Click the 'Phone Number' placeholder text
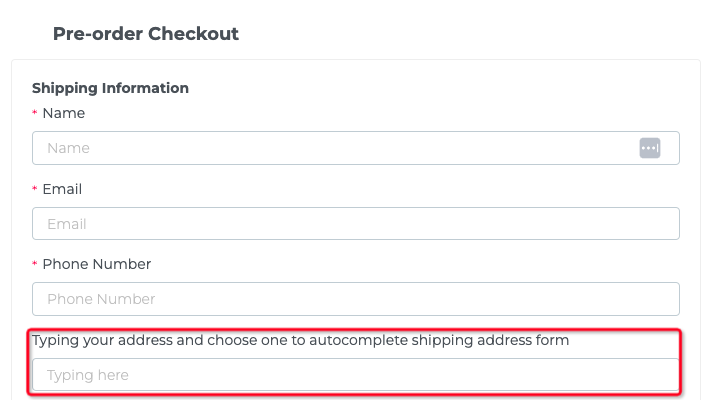 pyautogui.click(x=101, y=299)
